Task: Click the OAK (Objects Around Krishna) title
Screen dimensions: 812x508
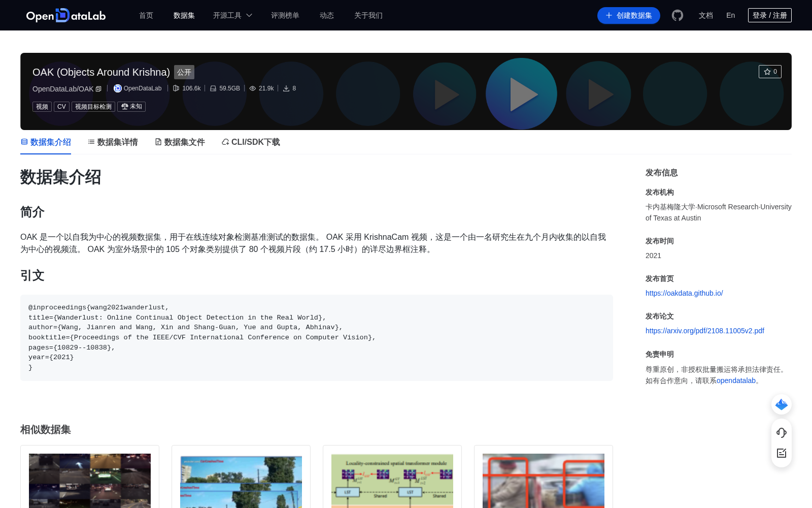Action: [x=101, y=72]
